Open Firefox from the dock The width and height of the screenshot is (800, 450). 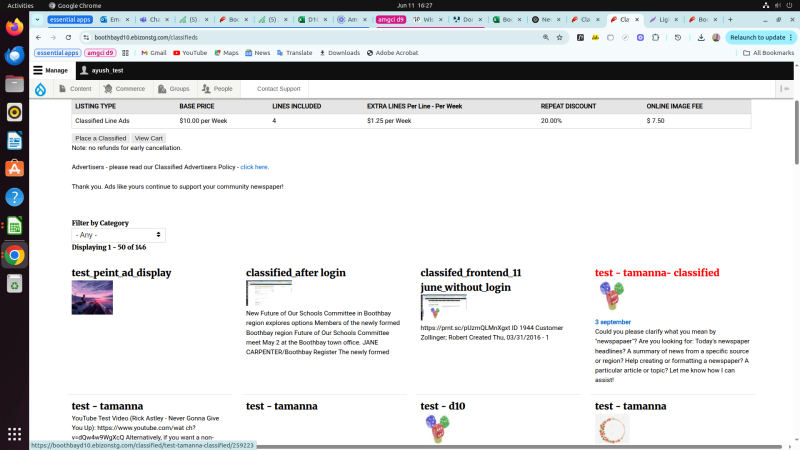point(15,27)
